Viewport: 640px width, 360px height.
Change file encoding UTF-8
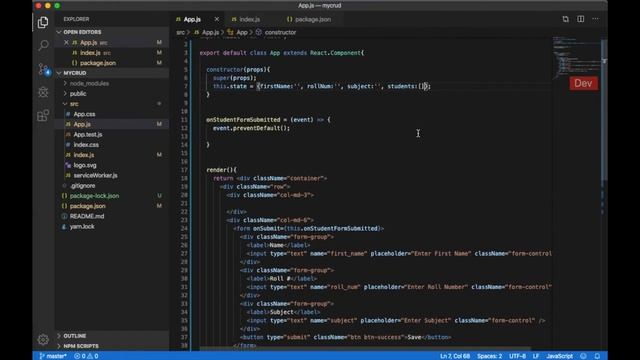517,356
